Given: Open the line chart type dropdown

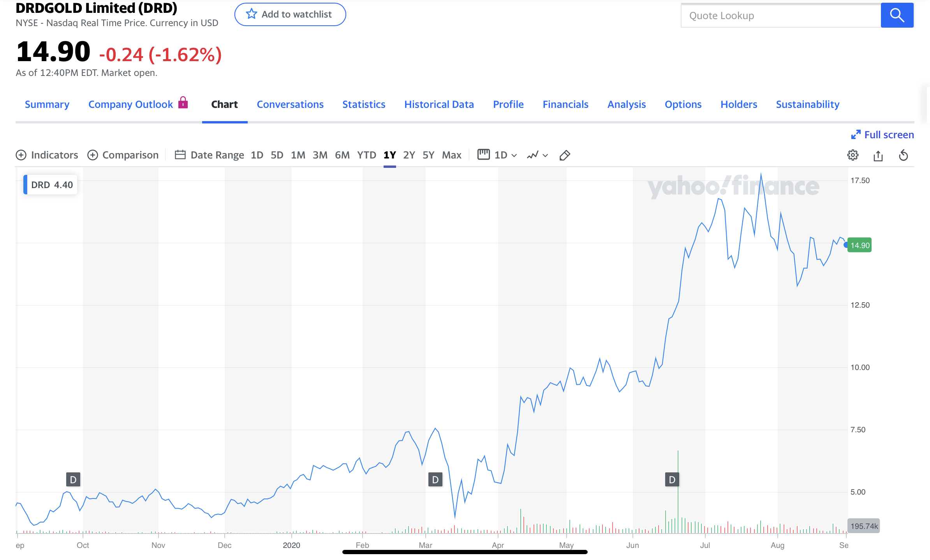Looking at the screenshot, I should tap(537, 155).
